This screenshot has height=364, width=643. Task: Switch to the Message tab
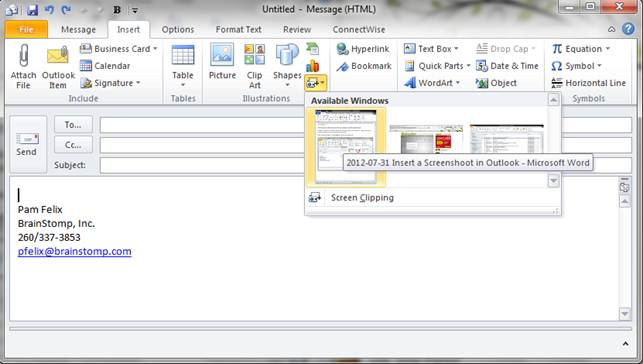click(x=78, y=30)
